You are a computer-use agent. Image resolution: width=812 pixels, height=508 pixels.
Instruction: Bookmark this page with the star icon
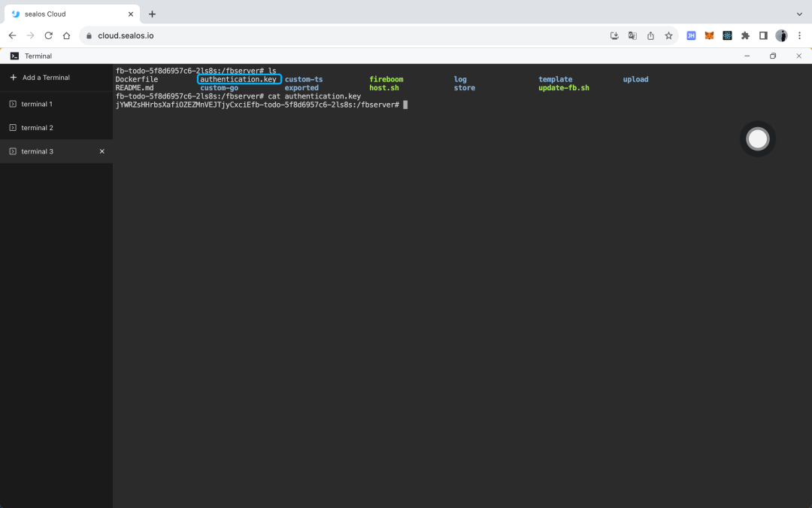668,36
